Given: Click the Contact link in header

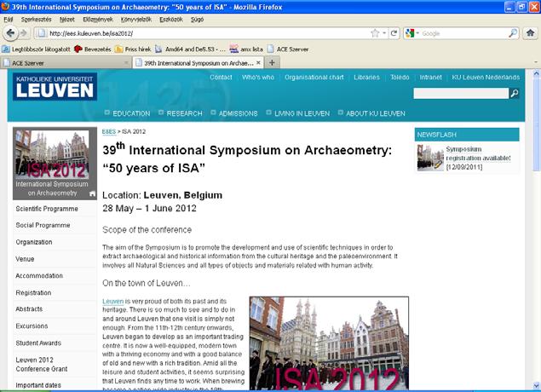Looking at the screenshot, I should pos(221,78).
